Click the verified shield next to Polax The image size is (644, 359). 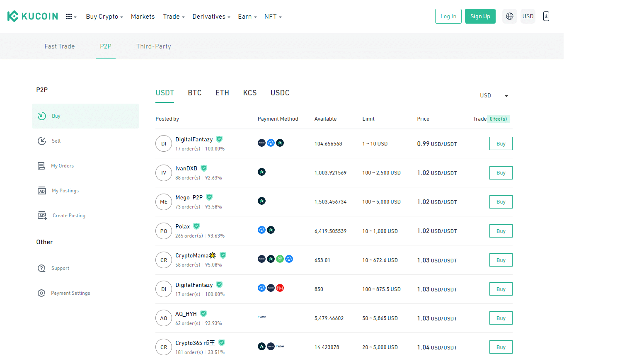(x=196, y=226)
